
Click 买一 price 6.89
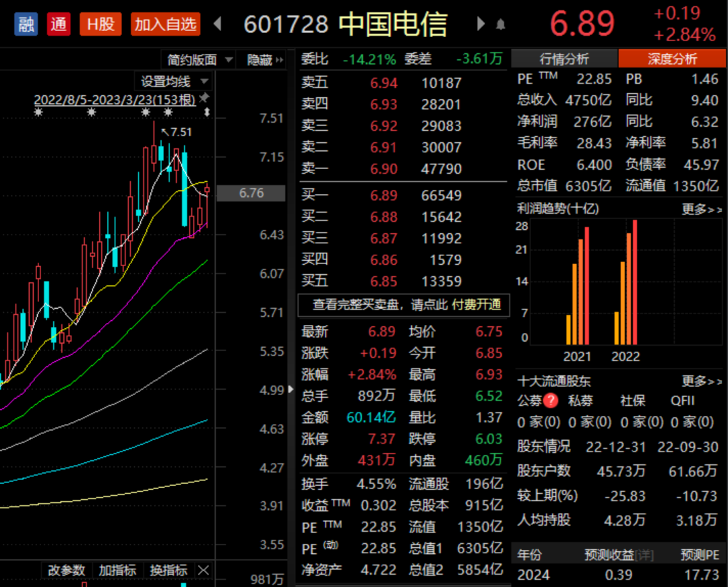(x=384, y=195)
